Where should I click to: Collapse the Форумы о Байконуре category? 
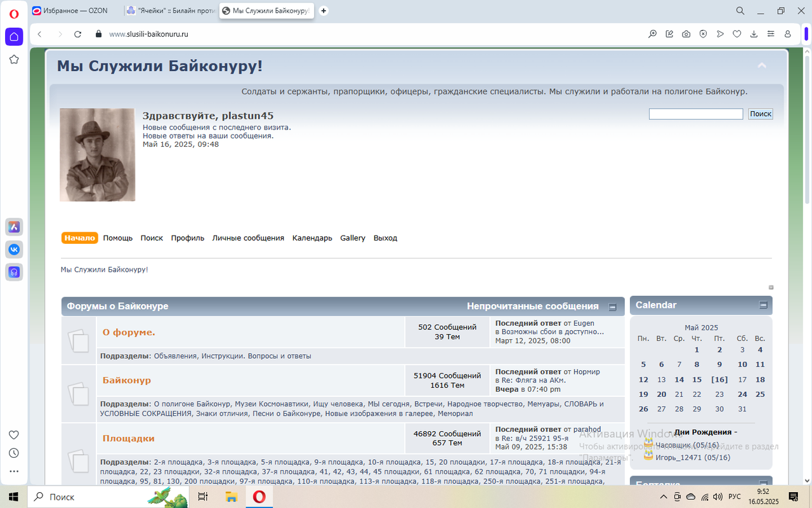(612, 307)
